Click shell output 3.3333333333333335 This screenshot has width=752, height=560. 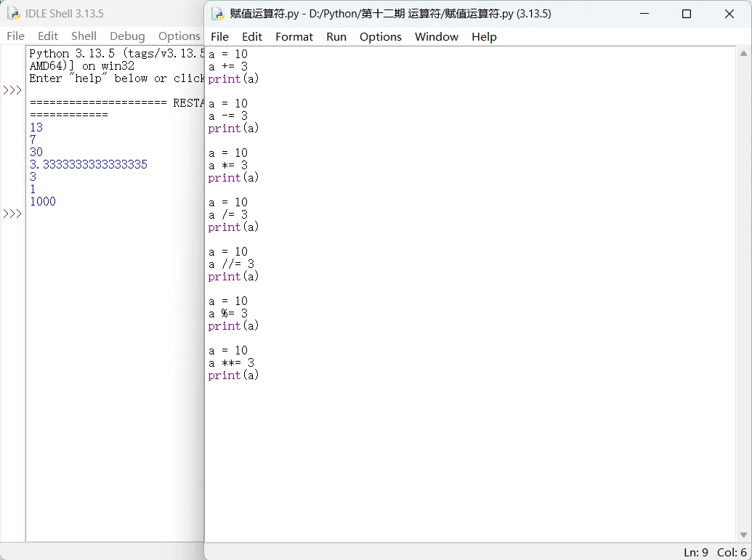[x=89, y=165]
